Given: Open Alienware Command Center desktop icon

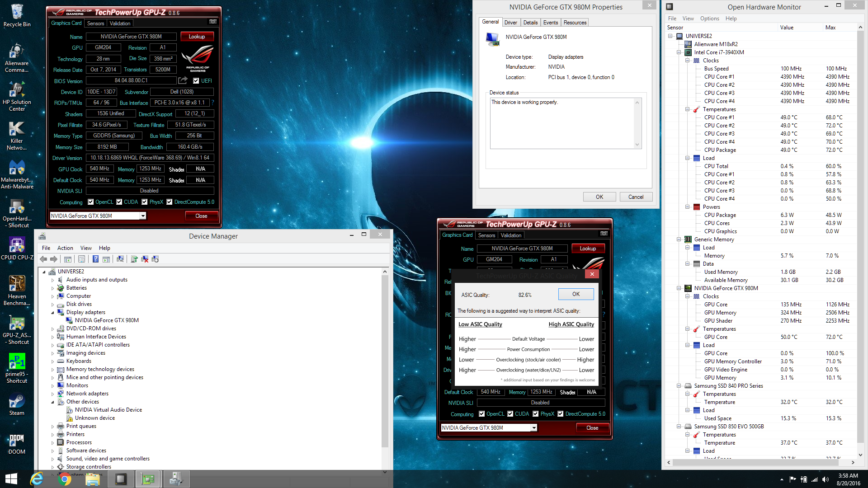Looking at the screenshot, I should pos(17,58).
